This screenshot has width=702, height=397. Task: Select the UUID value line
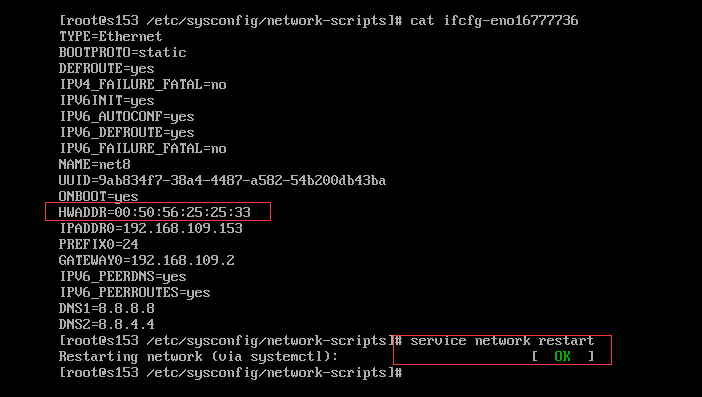pyautogui.click(x=222, y=180)
